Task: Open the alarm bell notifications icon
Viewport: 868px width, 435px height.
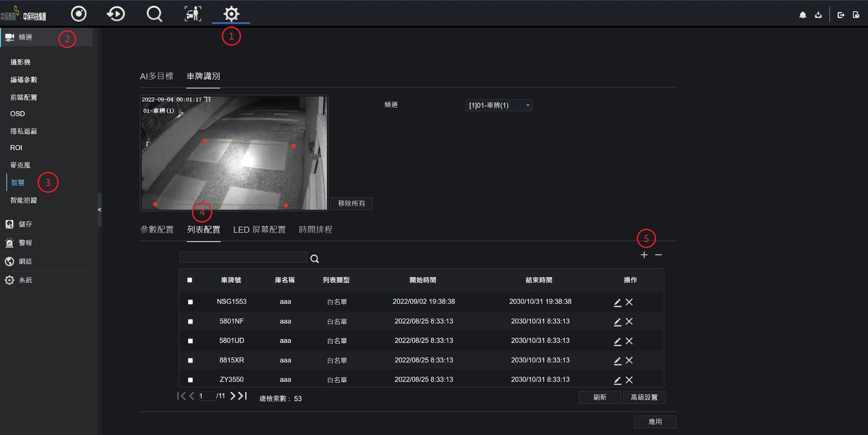Action: pos(803,15)
